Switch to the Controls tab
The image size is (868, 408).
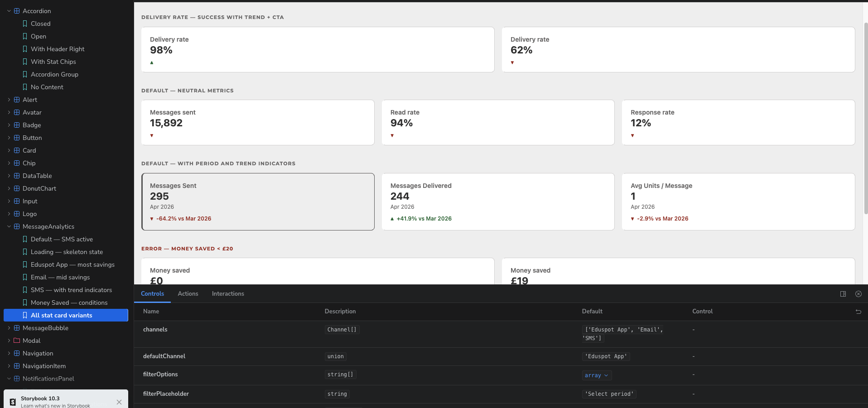pos(152,294)
